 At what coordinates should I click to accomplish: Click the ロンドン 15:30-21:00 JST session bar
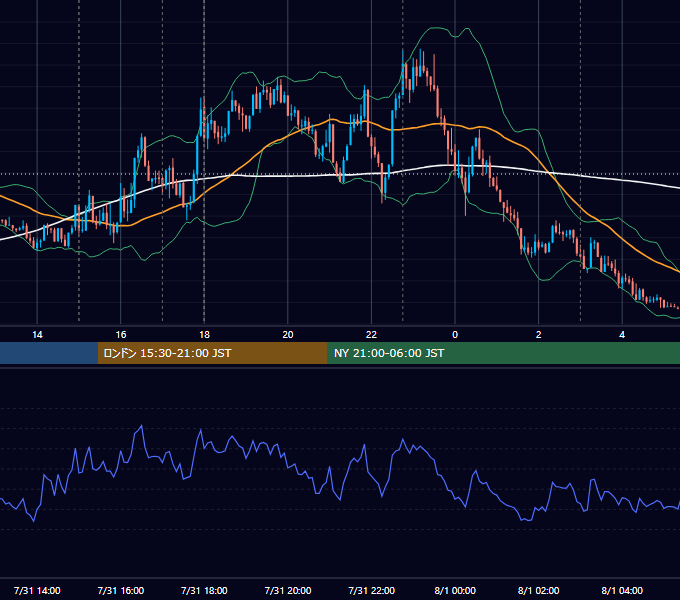point(212,353)
